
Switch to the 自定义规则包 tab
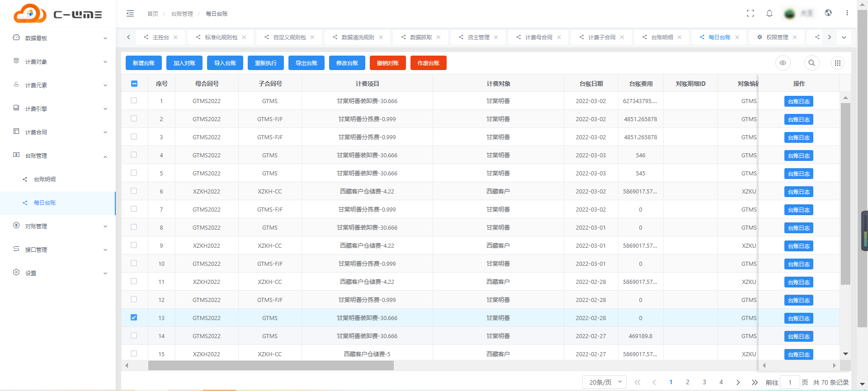click(x=289, y=37)
